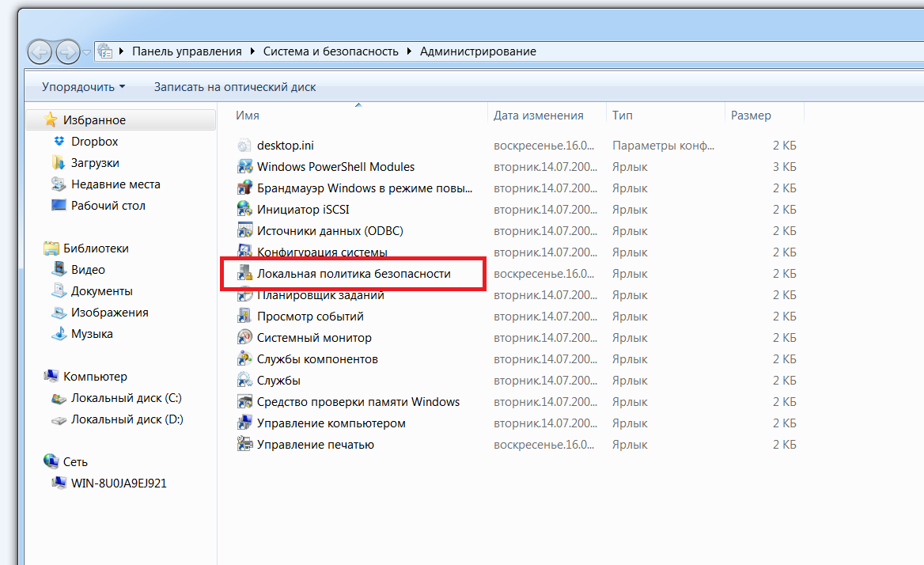
Task: Click the Службы компонентов shortcut icon
Action: [x=244, y=358]
